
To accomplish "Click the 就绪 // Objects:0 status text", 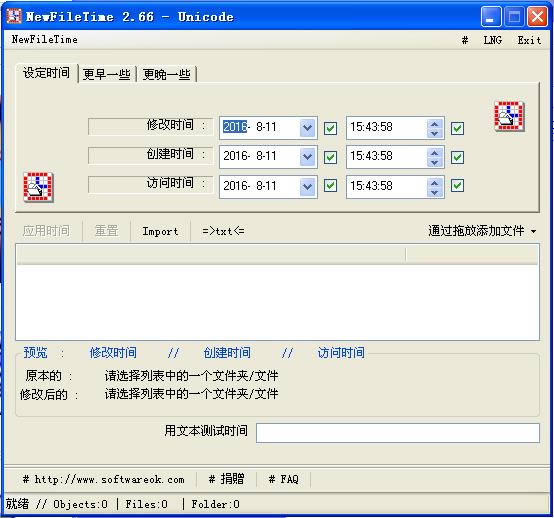I will [x=57, y=504].
